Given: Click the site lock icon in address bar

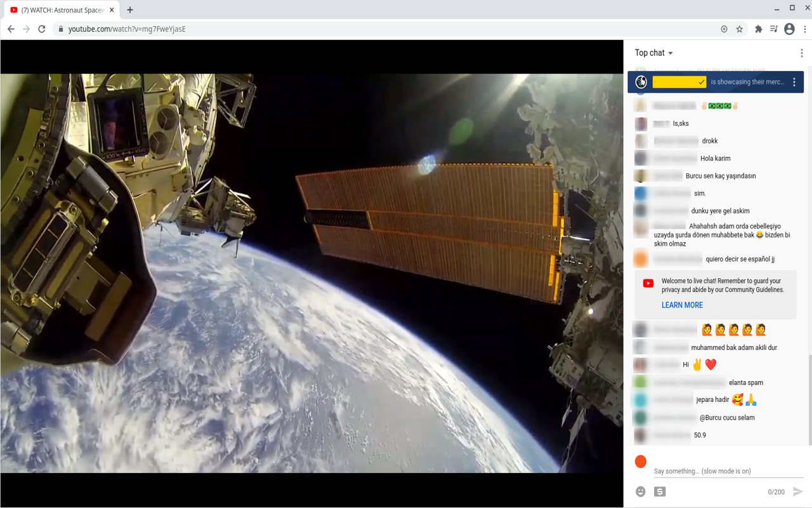Looking at the screenshot, I should [61, 29].
